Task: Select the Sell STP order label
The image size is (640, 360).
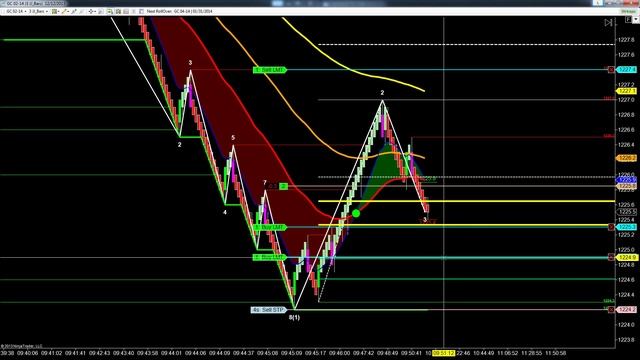Action: (x=268, y=310)
